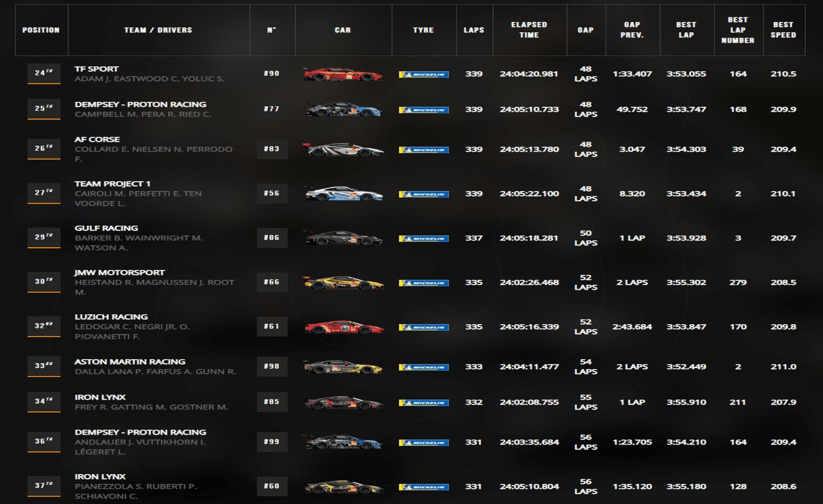Click the #90 TF Sport car image
This screenshot has height=504, width=823.
[x=343, y=74]
